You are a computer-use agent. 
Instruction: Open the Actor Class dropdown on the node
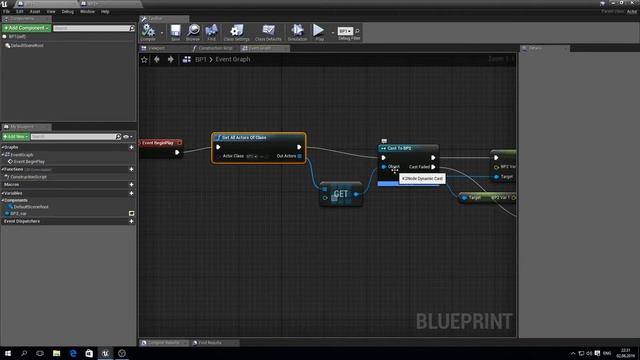point(252,156)
